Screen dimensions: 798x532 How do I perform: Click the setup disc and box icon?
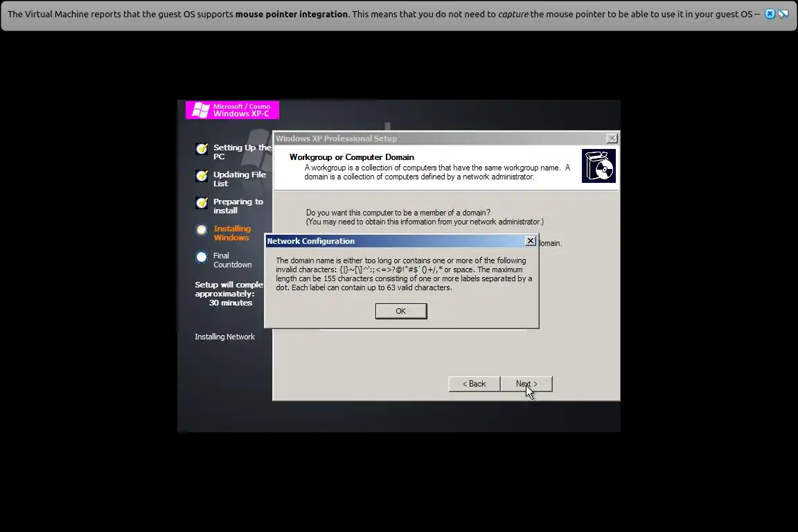pyautogui.click(x=598, y=166)
